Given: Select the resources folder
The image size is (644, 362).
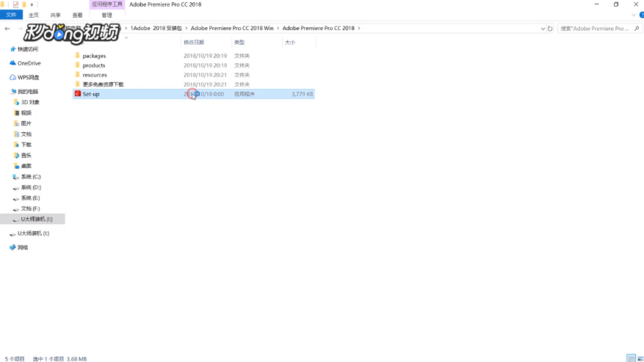Looking at the screenshot, I should (95, 75).
